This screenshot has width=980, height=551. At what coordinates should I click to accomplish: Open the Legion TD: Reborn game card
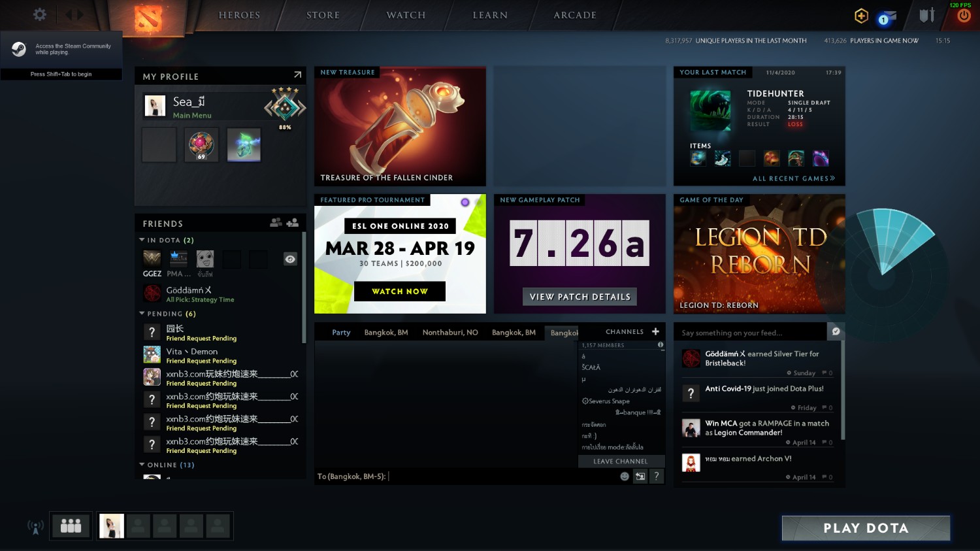tap(759, 254)
